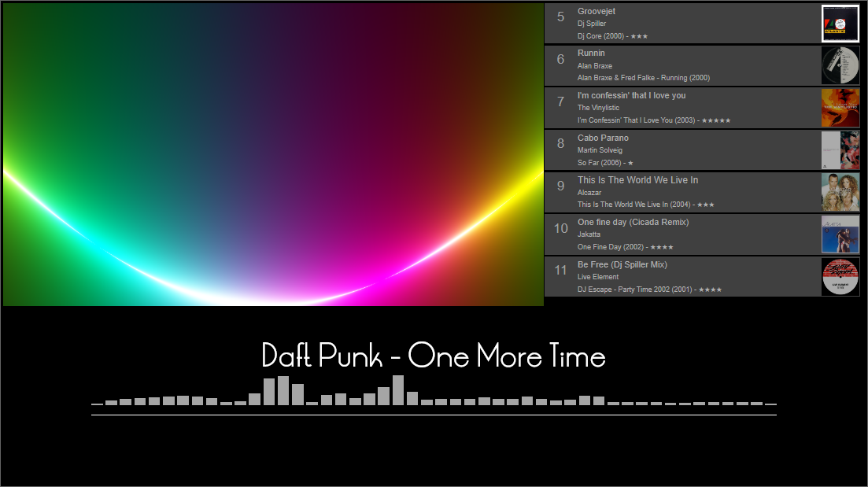Screen dimensions: 868x487
Task: Click the rainbow visualizer panel
Action: click(x=273, y=154)
